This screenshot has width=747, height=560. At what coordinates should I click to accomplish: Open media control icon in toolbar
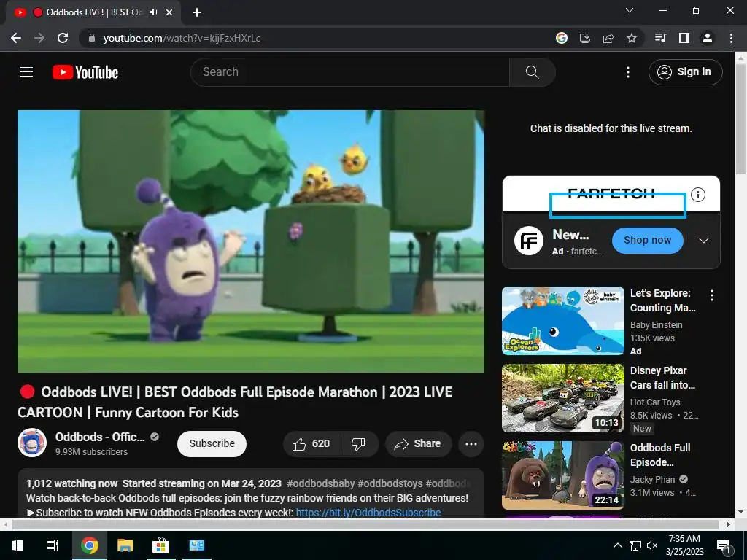[x=661, y=38]
